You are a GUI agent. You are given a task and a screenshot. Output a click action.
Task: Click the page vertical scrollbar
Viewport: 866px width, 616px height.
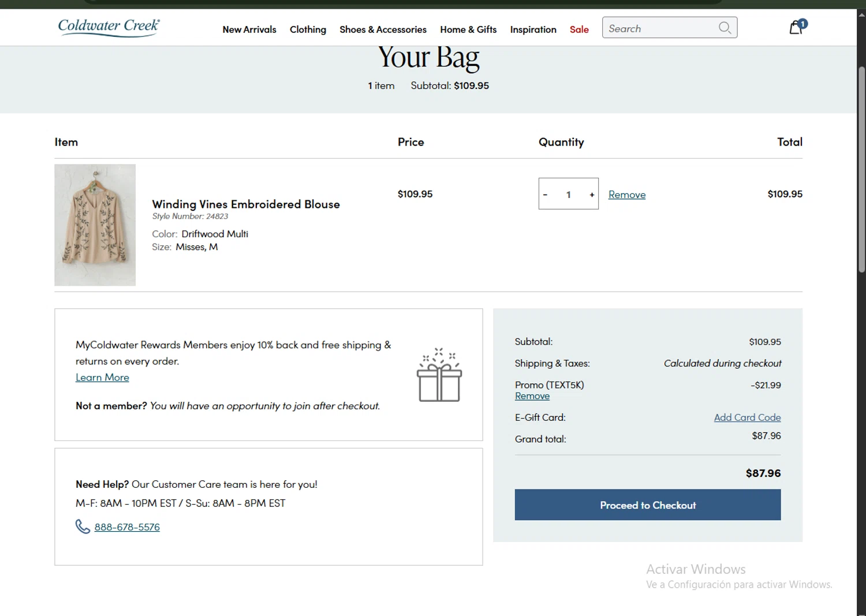click(861, 169)
